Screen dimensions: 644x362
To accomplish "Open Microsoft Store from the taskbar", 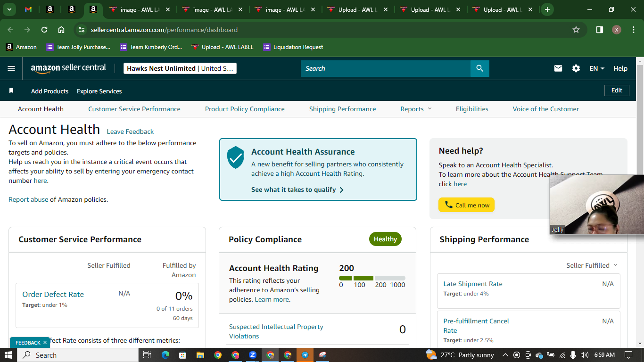I will (182, 355).
